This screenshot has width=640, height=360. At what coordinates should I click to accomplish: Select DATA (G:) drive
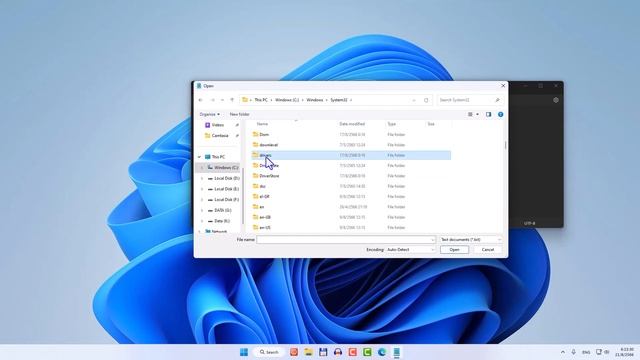(x=222, y=210)
